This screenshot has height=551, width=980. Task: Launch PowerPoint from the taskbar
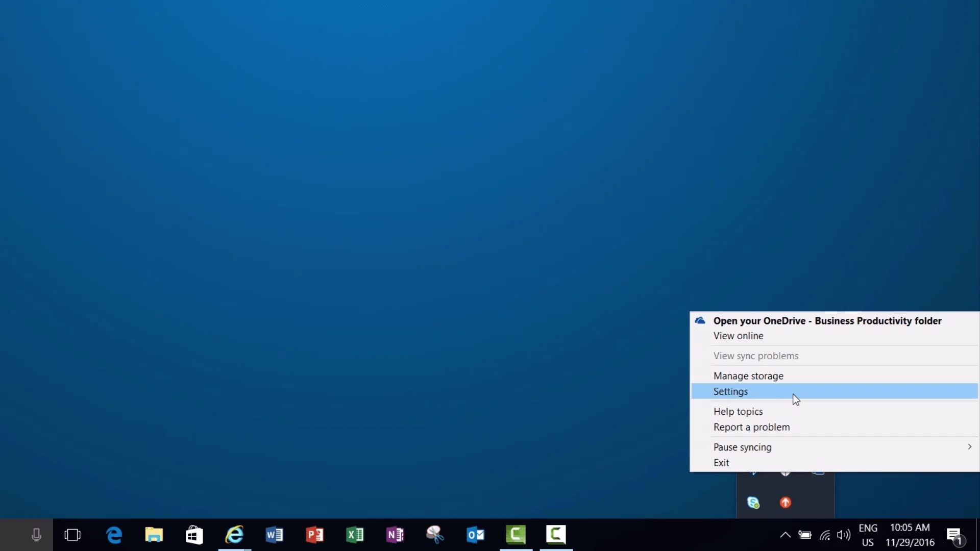click(314, 535)
